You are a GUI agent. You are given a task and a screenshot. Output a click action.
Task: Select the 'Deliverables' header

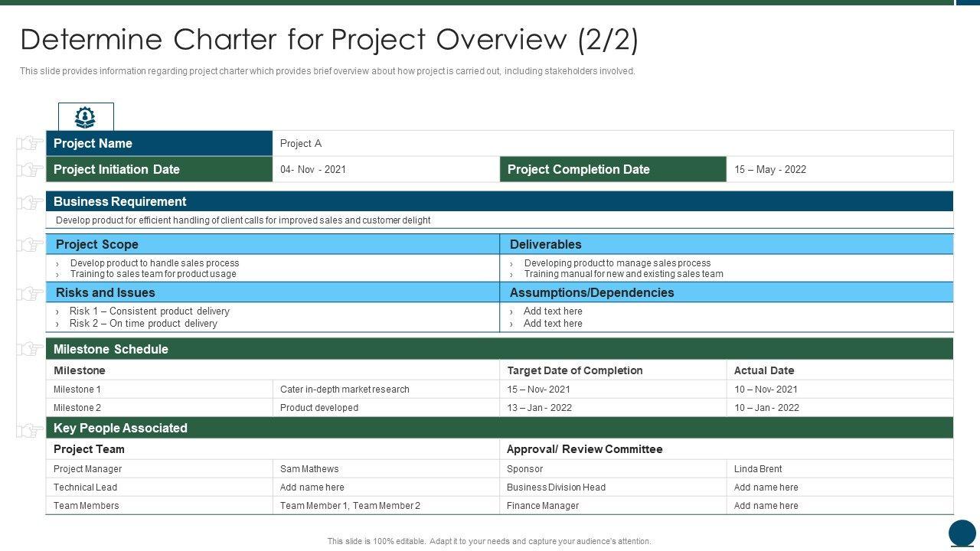pyautogui.click(x=727, y=244)
